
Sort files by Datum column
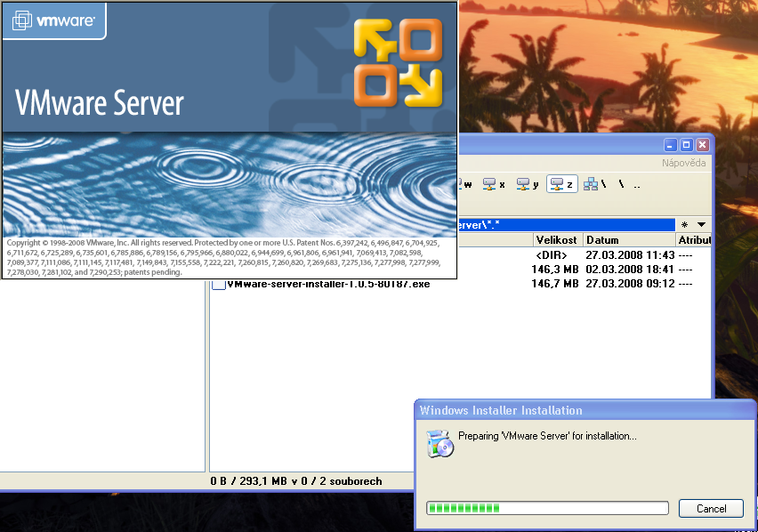(628, 240)
